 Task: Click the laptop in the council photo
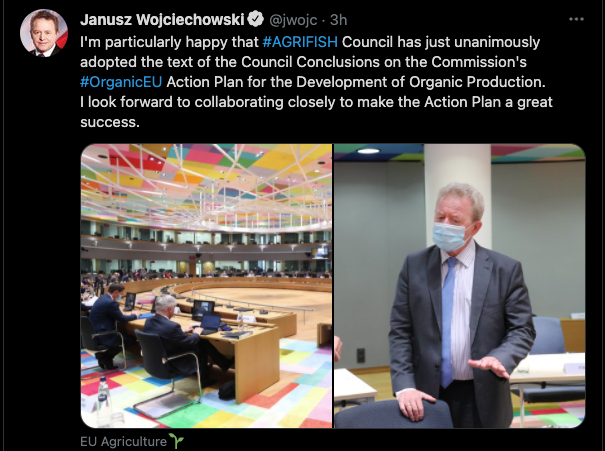click(x=209, y=323)
